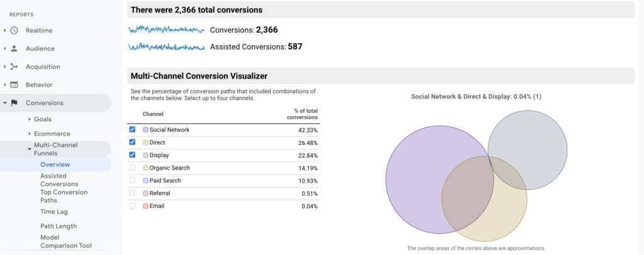
Task: Click the Multi-Channel Conversion Visualizer heading
Action: click(x=199, y=76)
